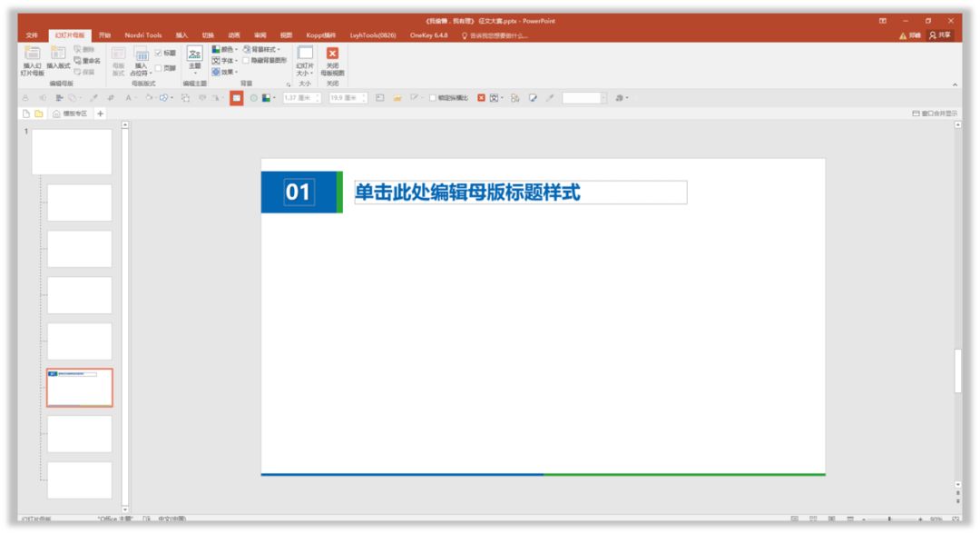Switch to Slide Sorter view in status bar
980x534 pixels.
click(813, 519)
